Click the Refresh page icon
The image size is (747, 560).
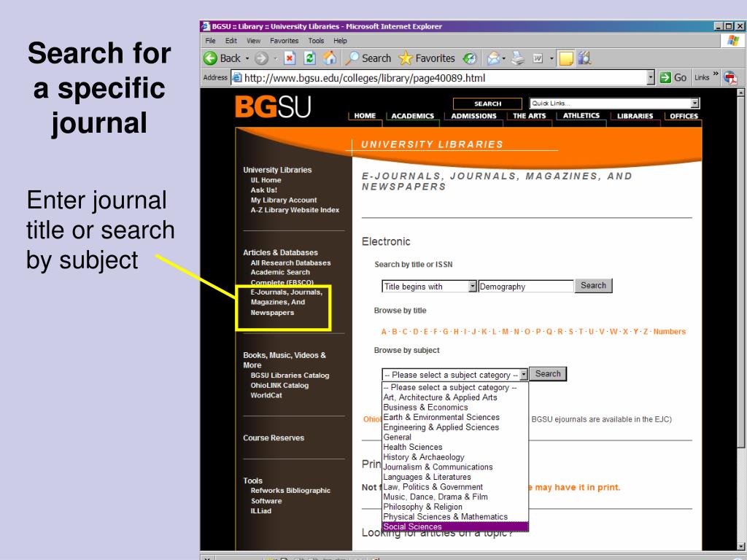(x=309, y=58)
